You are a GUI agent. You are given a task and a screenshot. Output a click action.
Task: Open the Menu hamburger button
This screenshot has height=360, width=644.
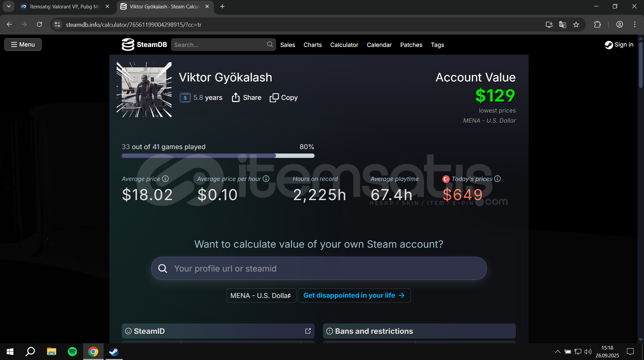(23, 45)
